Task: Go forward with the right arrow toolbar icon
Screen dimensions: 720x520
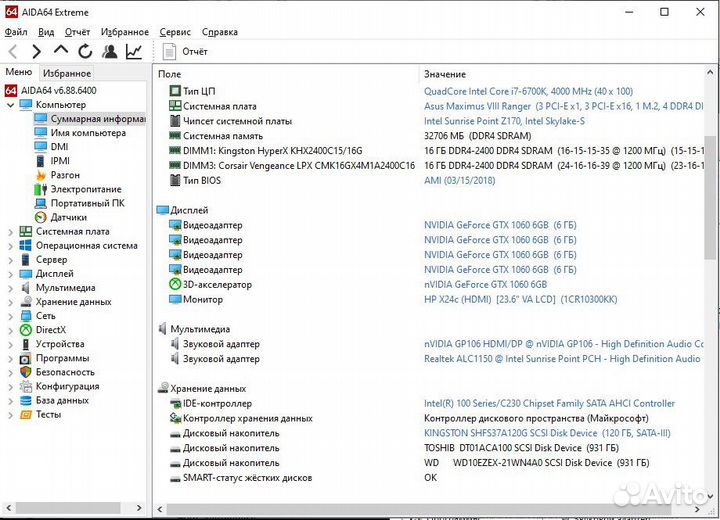Action: pyautogui.click(x=37, y=51)
